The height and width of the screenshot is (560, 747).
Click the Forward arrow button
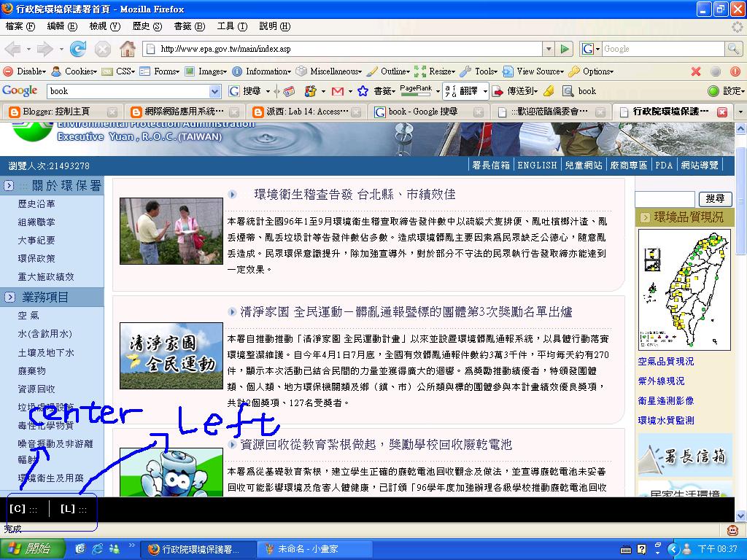[x=44, y=49]
